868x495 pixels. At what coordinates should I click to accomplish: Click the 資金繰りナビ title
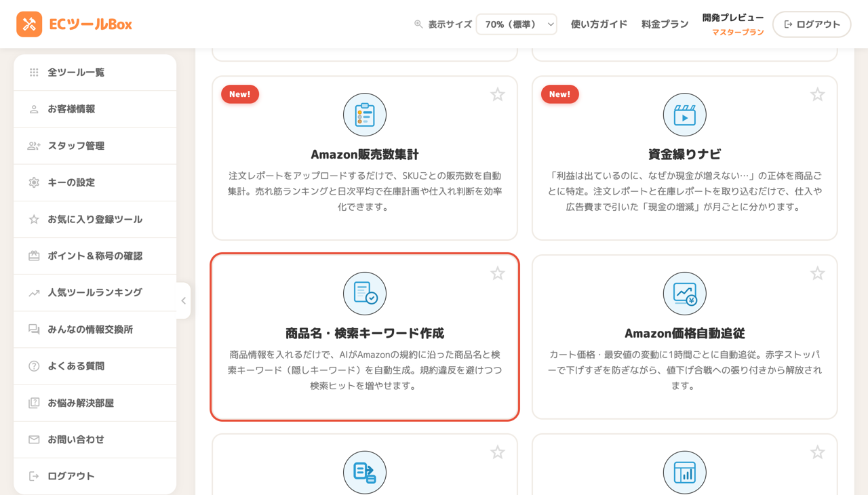click(685, 154)
